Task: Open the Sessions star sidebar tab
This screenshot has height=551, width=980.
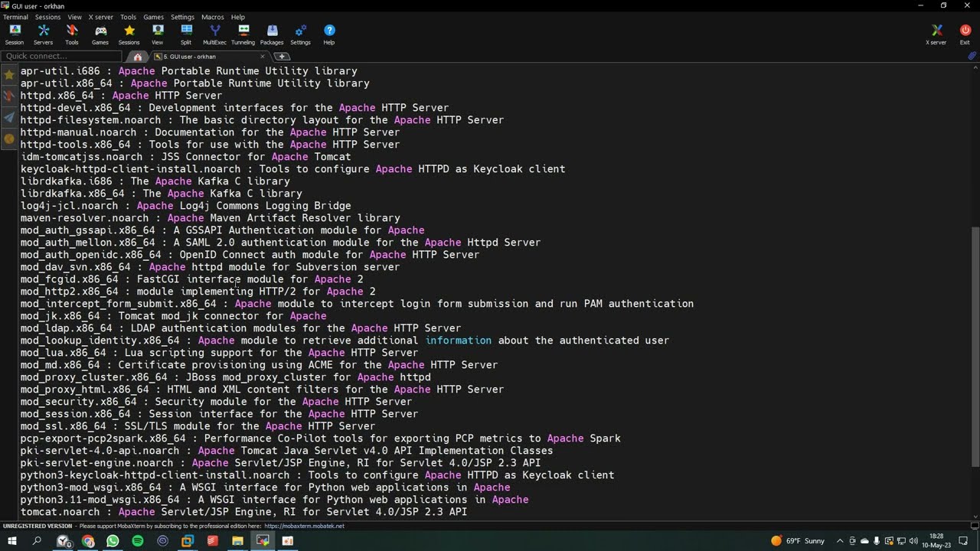Action: point(9,74)
